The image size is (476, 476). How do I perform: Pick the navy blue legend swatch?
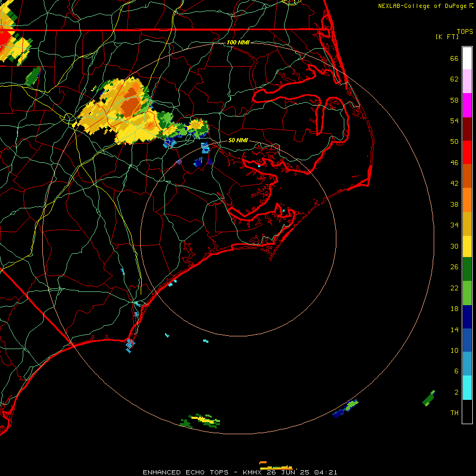467,317
